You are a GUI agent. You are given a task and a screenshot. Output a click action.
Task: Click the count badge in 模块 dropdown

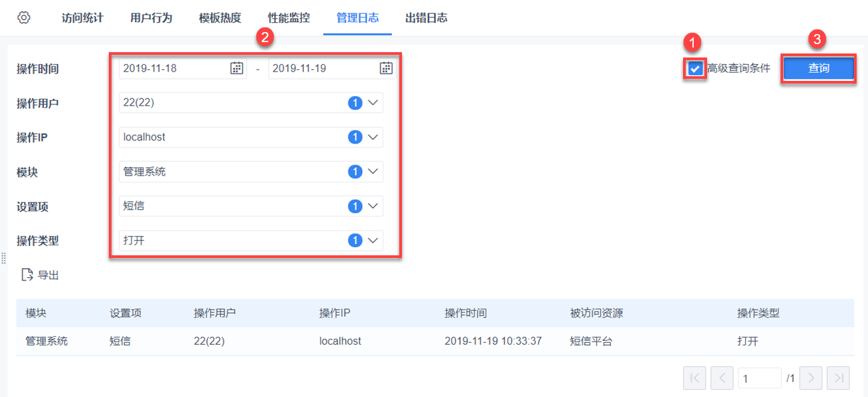(x=355, y=172)
